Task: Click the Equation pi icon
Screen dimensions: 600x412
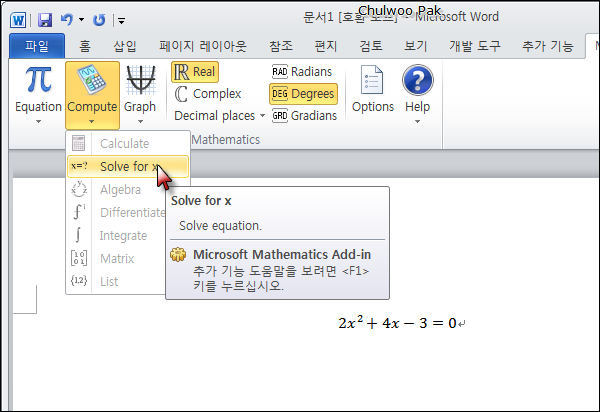Action: tap(38, 79)
